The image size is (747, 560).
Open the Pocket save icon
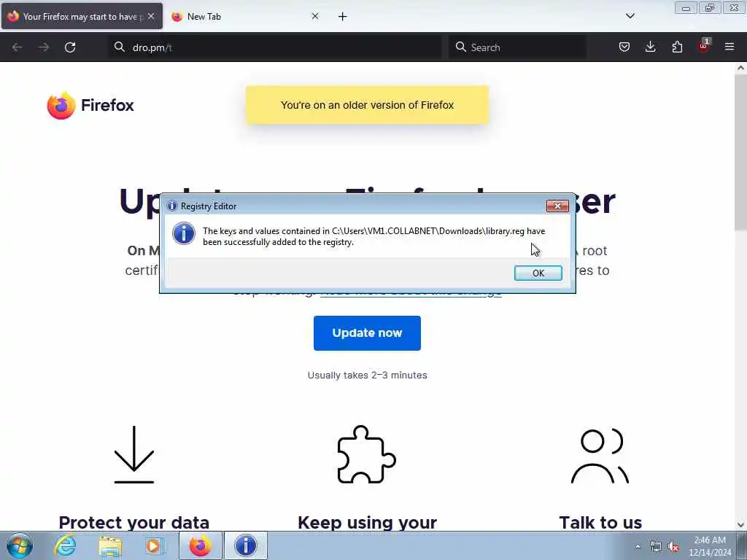click(624, 47)
